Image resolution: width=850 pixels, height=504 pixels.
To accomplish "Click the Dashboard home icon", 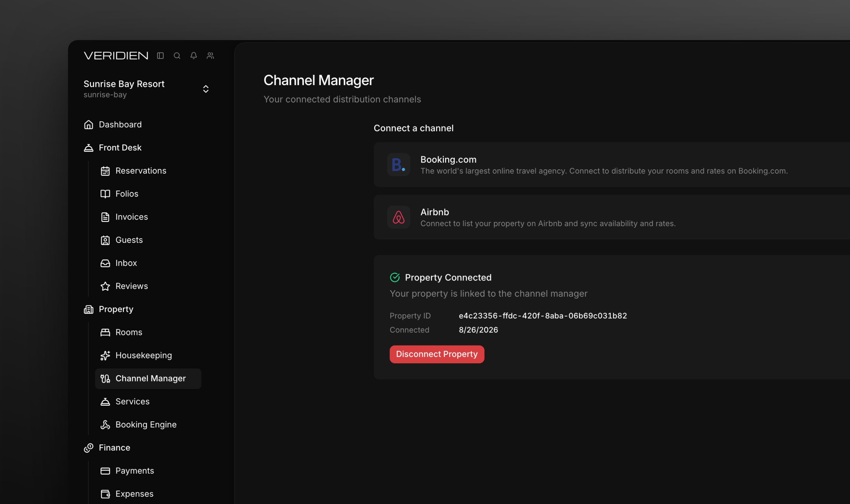I will (88, 124).
